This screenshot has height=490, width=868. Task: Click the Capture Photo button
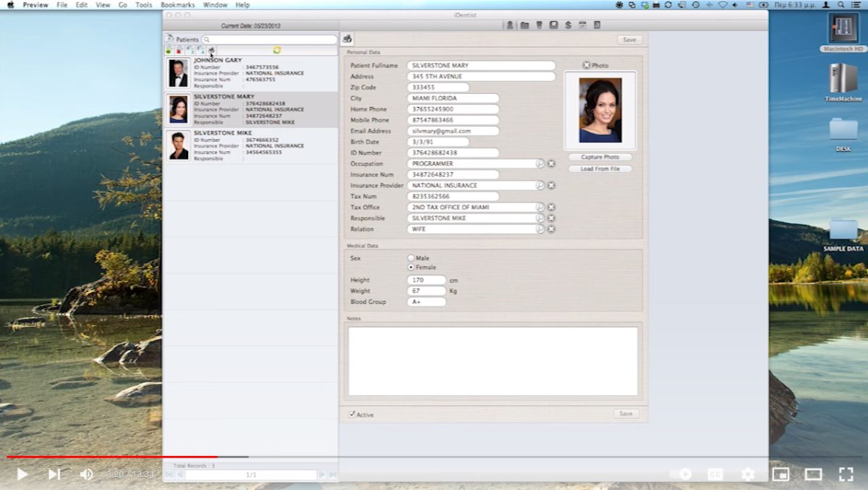tap(600, 157)
